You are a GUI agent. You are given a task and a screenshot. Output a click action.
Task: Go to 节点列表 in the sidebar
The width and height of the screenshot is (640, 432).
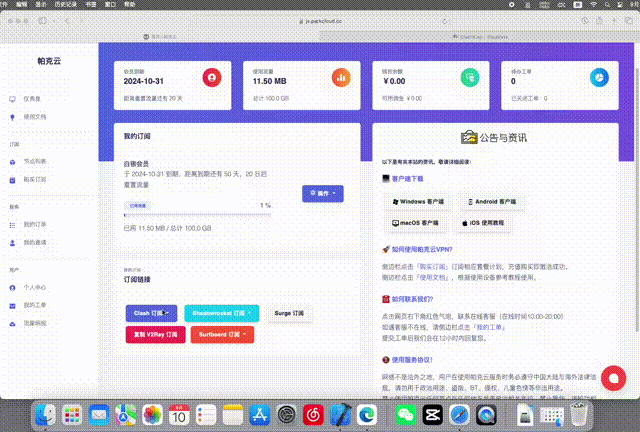(35, 161)
